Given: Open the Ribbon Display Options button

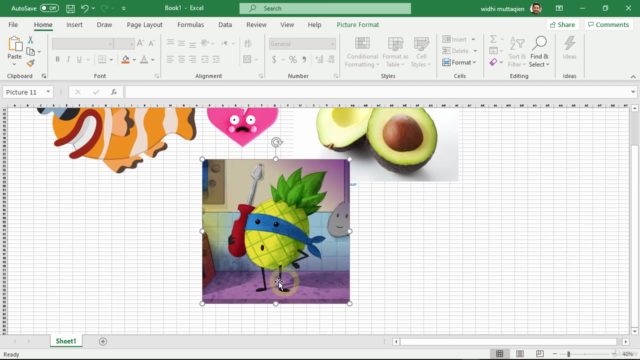Looking at the screenshot, I should pos(559,8).
